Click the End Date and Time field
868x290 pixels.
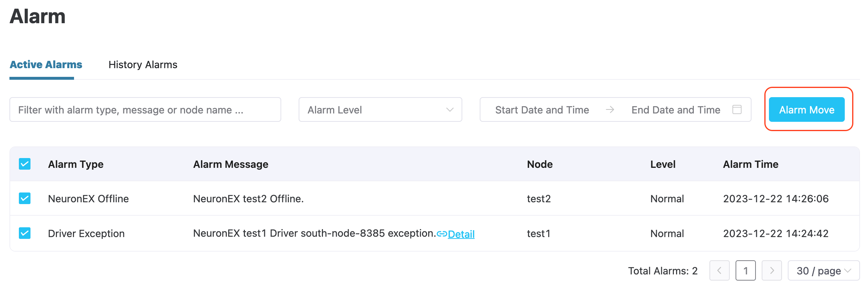click(676, 109)
